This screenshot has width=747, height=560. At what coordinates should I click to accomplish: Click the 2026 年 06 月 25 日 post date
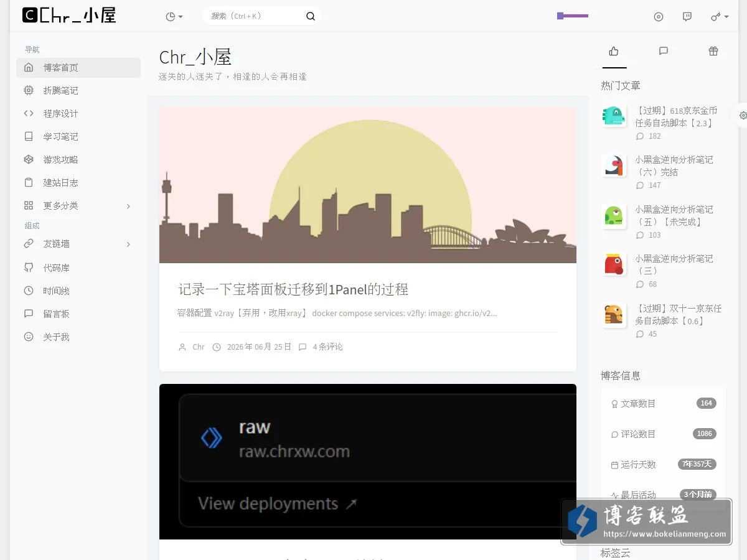click(x=259, y=347)
